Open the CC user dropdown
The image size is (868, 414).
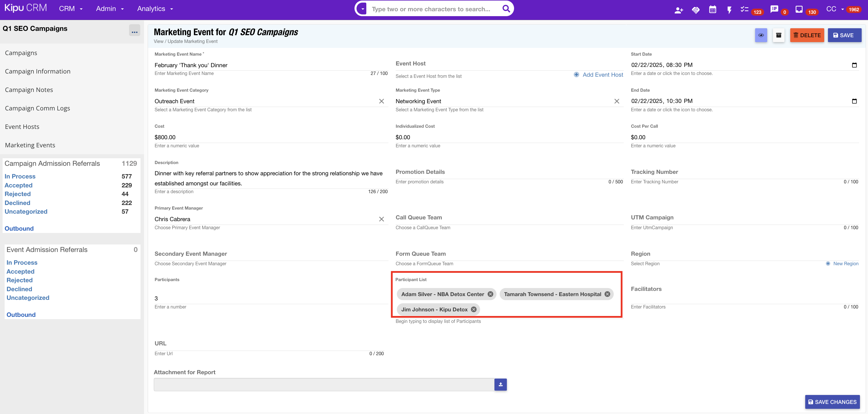(x=835, y=9)
